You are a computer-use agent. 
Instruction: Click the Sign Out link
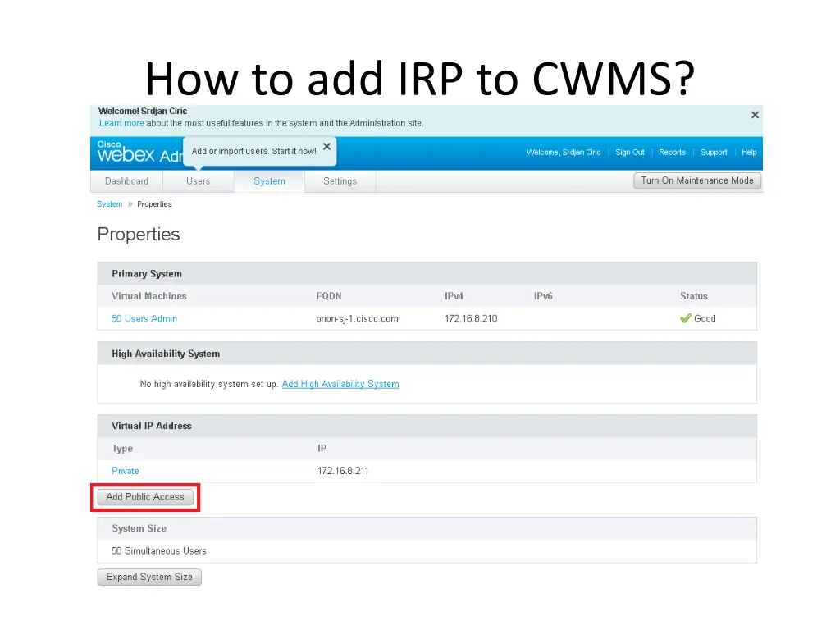pyautogui.click(x=629, y=152)
